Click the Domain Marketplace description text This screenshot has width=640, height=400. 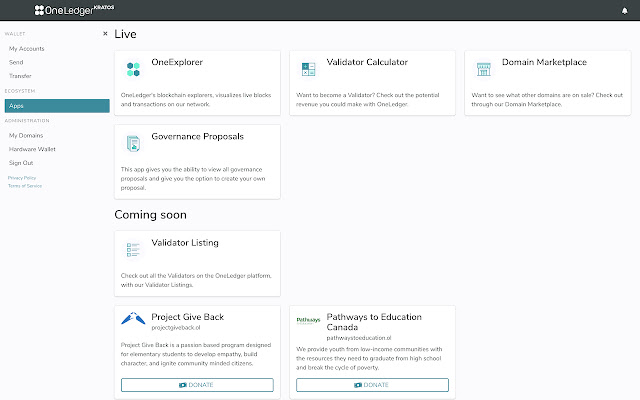point(547,100)
